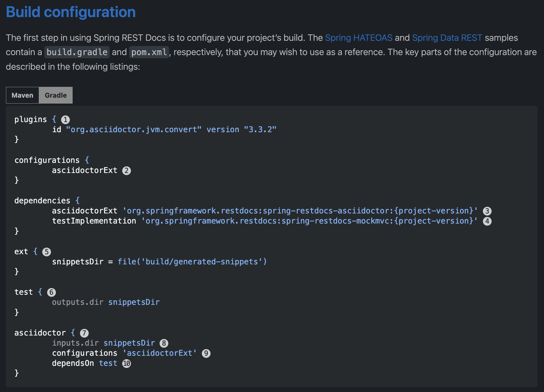
Task: Click the Build configuration heading
Action: coord(71,12)
